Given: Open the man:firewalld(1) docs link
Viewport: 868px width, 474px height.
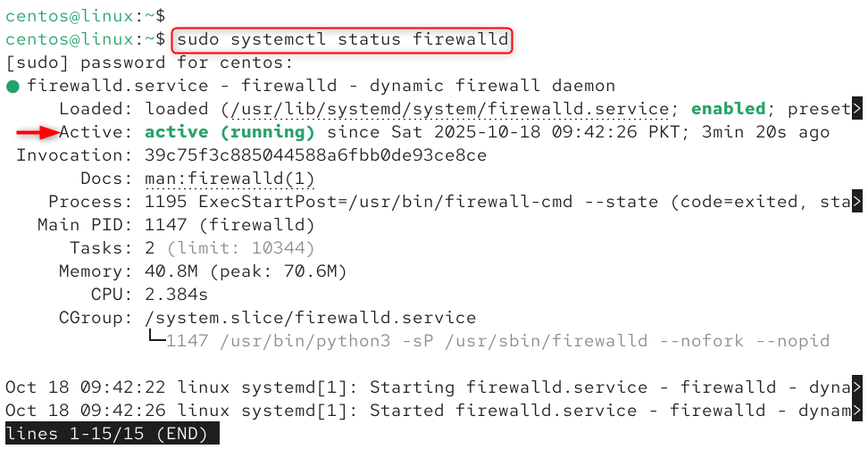Looking at the screenshot, I should click(x=230, y=179).
